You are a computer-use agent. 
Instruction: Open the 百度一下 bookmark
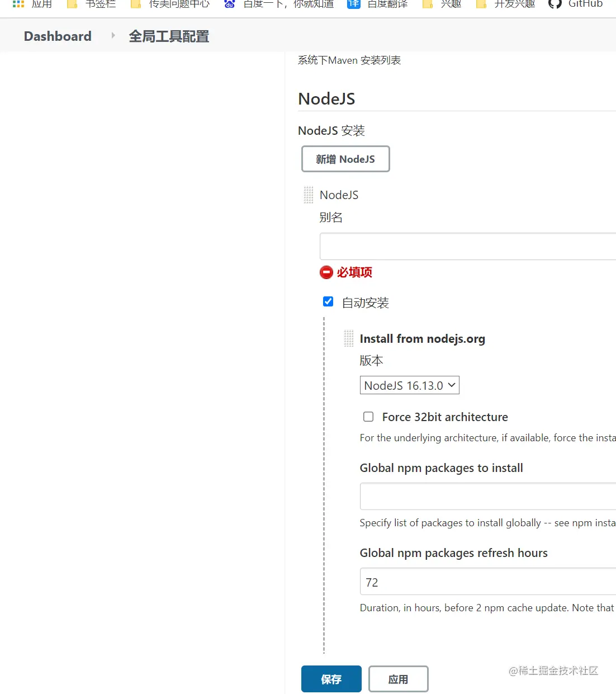click(x=278, y=4)
